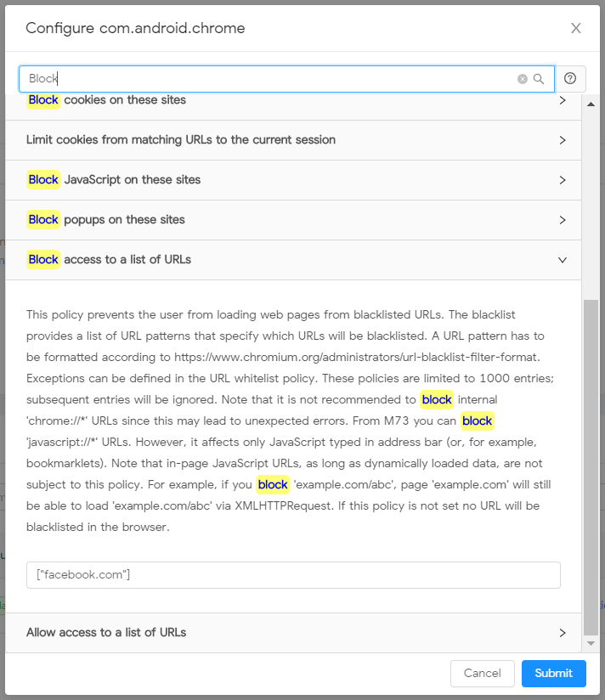Image resolution: width=605 pixels, height=700 pixels.
Task: Click the scrollbar up arrow
Action: [591, 104]
